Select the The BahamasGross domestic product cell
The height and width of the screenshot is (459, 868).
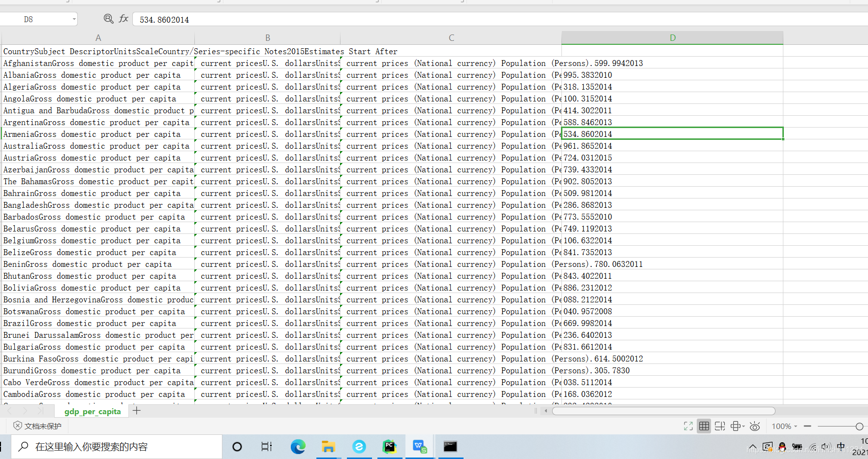pos(98,181)
